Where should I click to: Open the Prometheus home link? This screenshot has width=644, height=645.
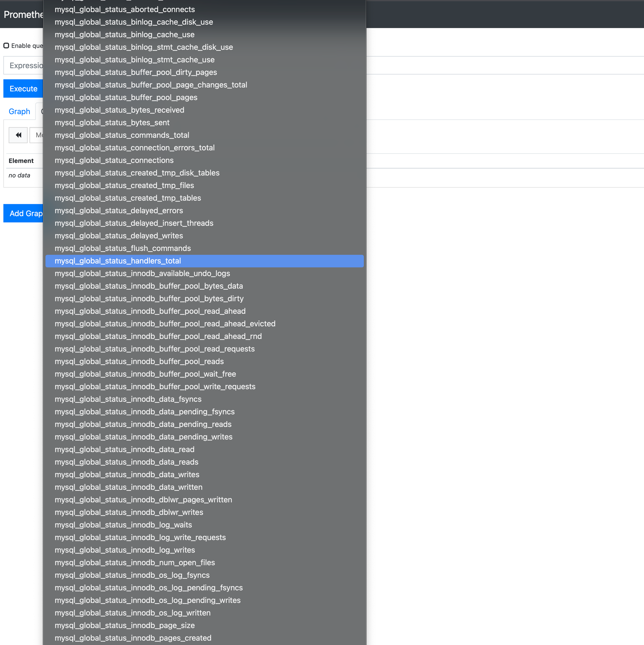pyautogui.click(x=22, y=14)
